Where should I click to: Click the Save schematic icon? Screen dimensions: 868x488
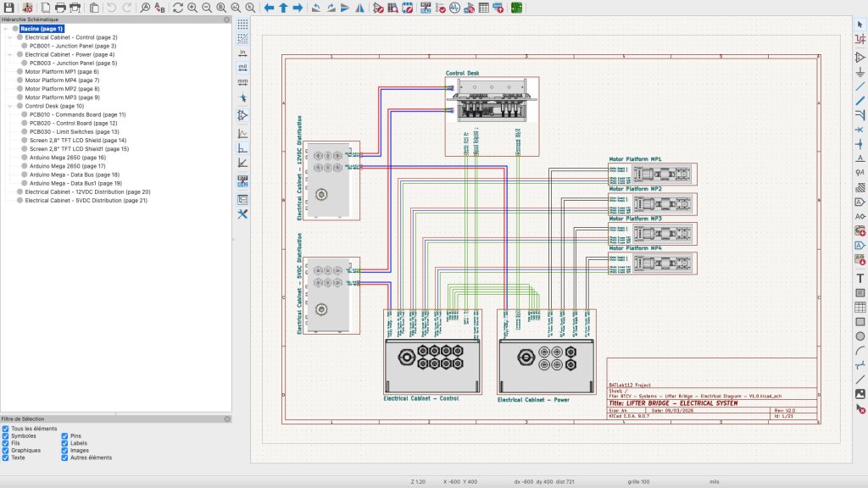(x=8, y=8)
